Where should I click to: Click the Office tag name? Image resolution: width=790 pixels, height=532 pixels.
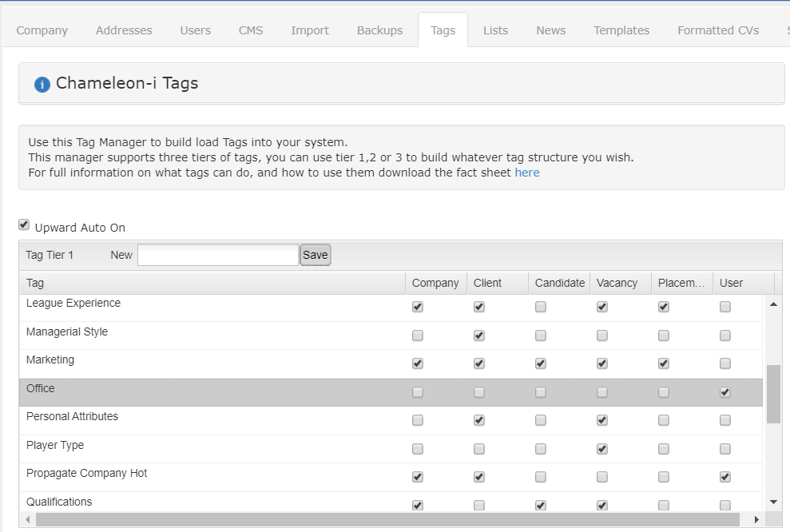(x=40, y=388)
